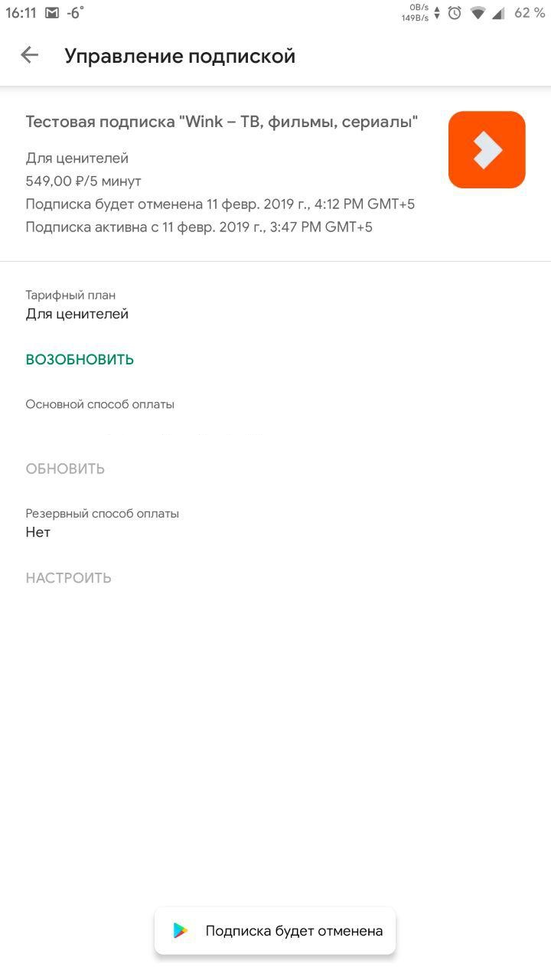Screen dimensions: 551x980
Task: Tap the НАСТРОИТЬ backup payment button
Action: pyautogui.click(x=69, y=578)
